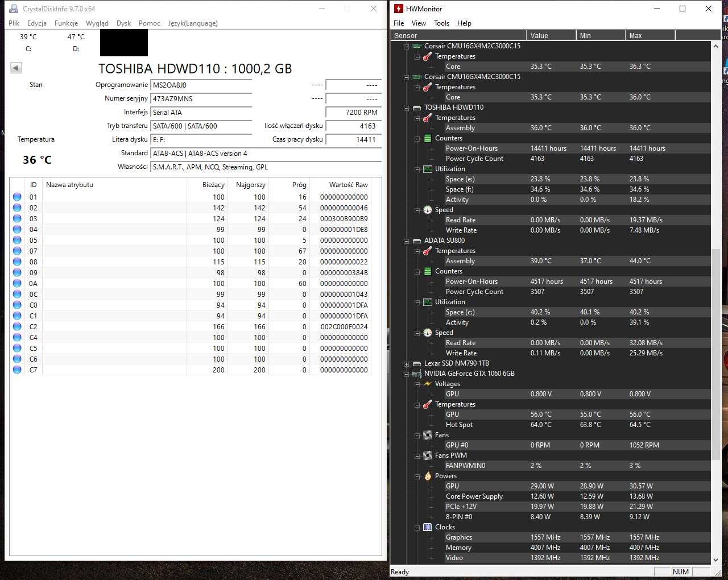Click the ADATA SU800 drive icon
Screen dimensions: 728x580
click(417, 241)
